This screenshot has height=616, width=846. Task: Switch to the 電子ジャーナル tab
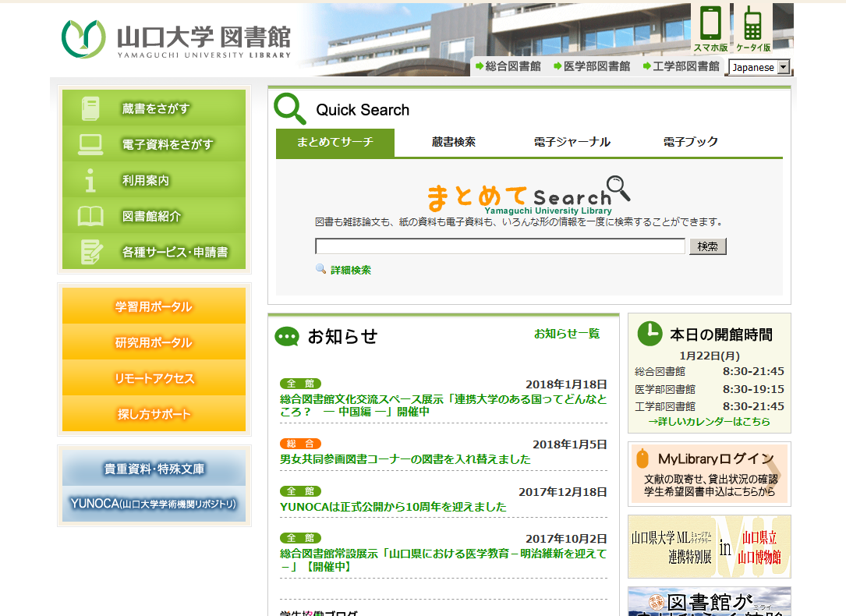572,143
